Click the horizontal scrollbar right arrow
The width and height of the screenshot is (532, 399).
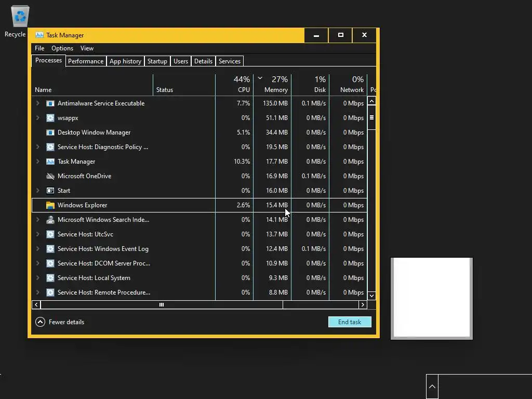click(x=363, y=304)
